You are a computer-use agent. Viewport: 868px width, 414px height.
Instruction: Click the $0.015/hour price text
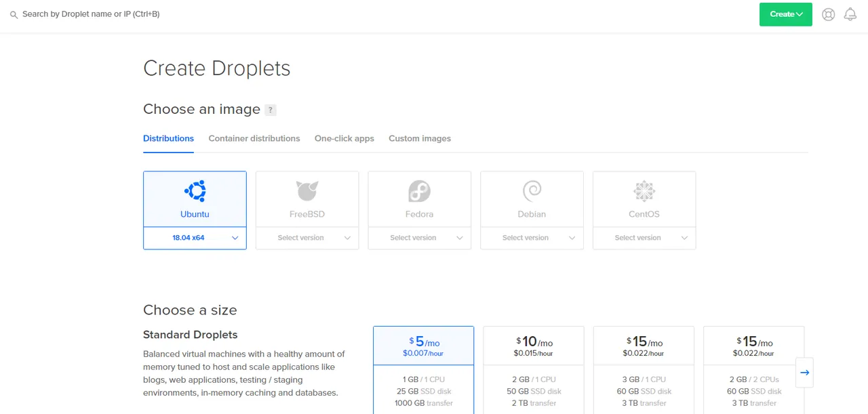pos(533,353)
